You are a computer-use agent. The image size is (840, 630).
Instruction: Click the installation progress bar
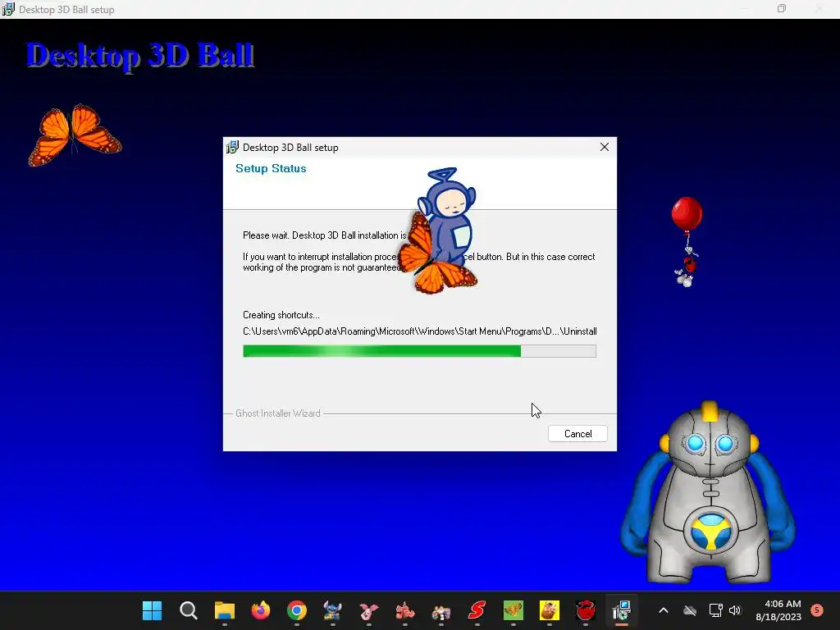(419, 351)
